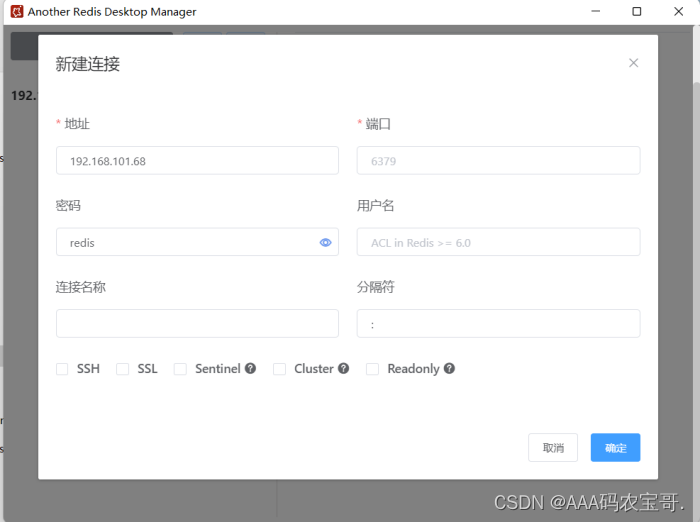Screen dimensions: 700x522
Task: Click Cluster help question mark icon
Action: 343,368
